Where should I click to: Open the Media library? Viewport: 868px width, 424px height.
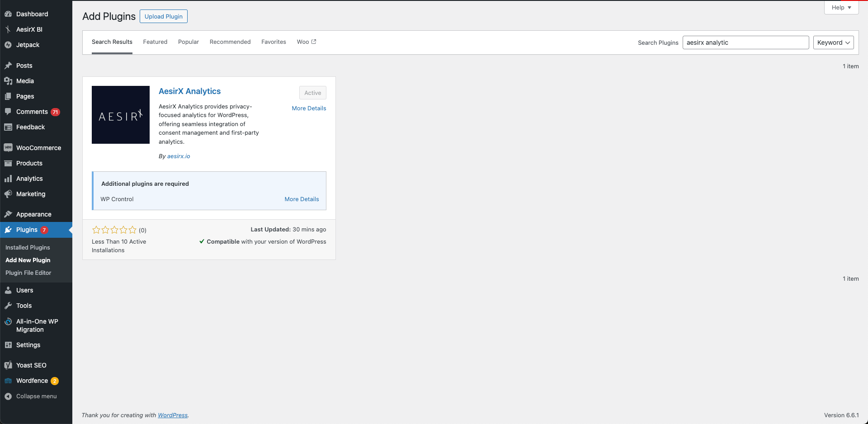click(x=25, y=81)
